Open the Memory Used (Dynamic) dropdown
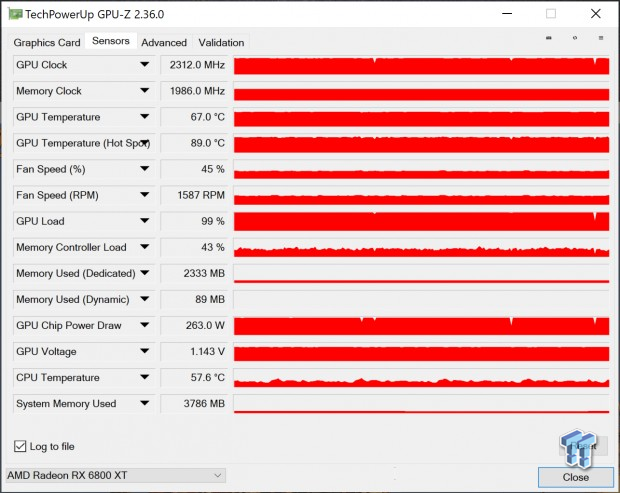The width and height of the screenshot is (620, 493). tap(145, 299)
